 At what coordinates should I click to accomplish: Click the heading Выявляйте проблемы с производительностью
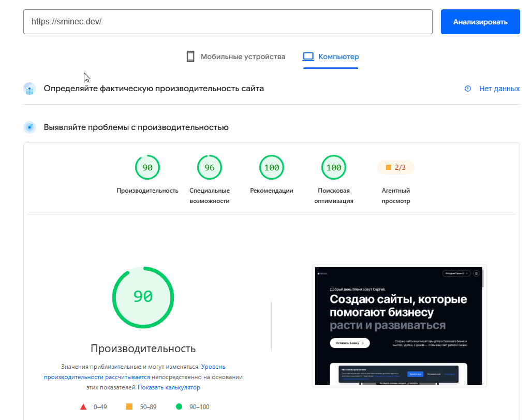tap(136, 127)
